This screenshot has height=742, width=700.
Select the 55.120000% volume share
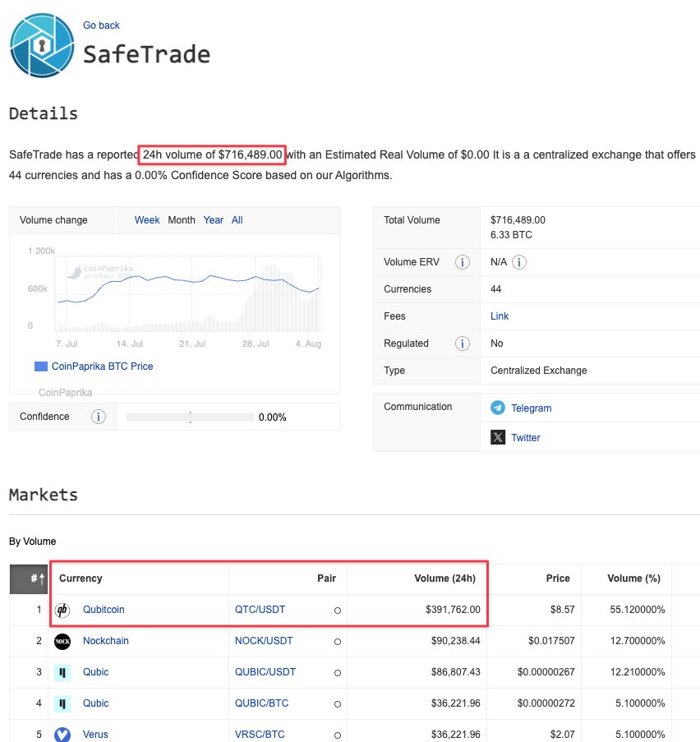(637, 610)
